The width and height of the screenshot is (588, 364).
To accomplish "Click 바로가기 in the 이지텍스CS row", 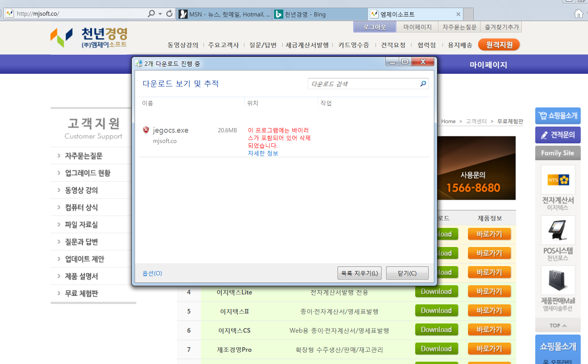I will [489, 330].
